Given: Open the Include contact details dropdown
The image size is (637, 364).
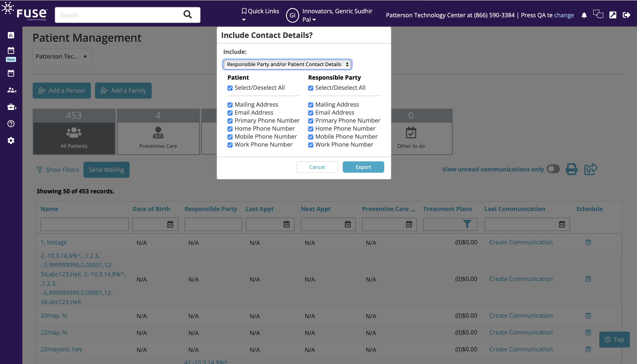Looking at the screenshot, I should 287,64.
